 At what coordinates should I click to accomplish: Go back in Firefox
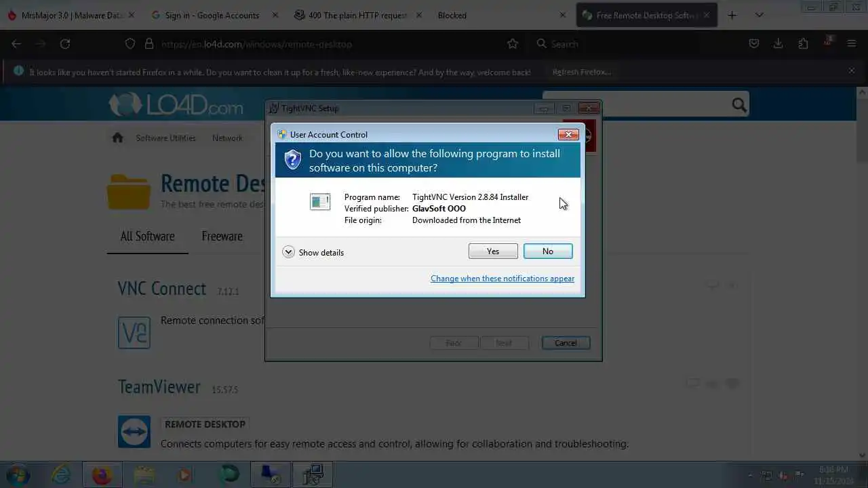pos(16,43)
